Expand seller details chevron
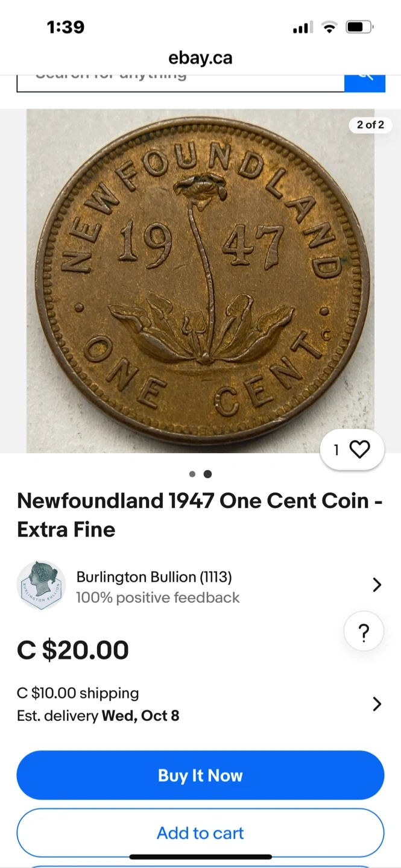Viewport: 401px width, 868px height. pos(377,585)
